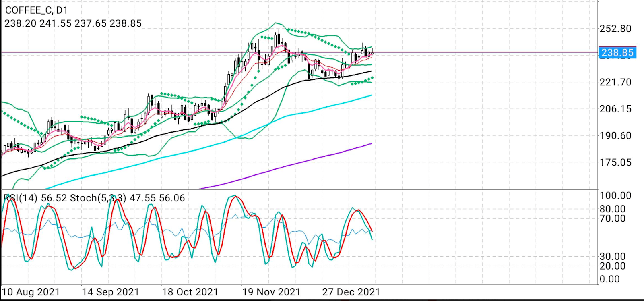Click oscillator scale label 70.00
This screenshot has width=644, height=301.
click(613, 218)
